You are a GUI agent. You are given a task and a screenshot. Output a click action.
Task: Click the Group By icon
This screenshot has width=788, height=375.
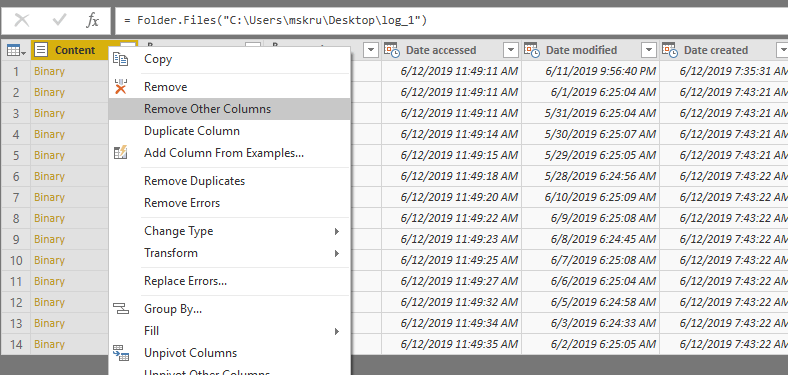pyautogui.click(x=121, y=309)
